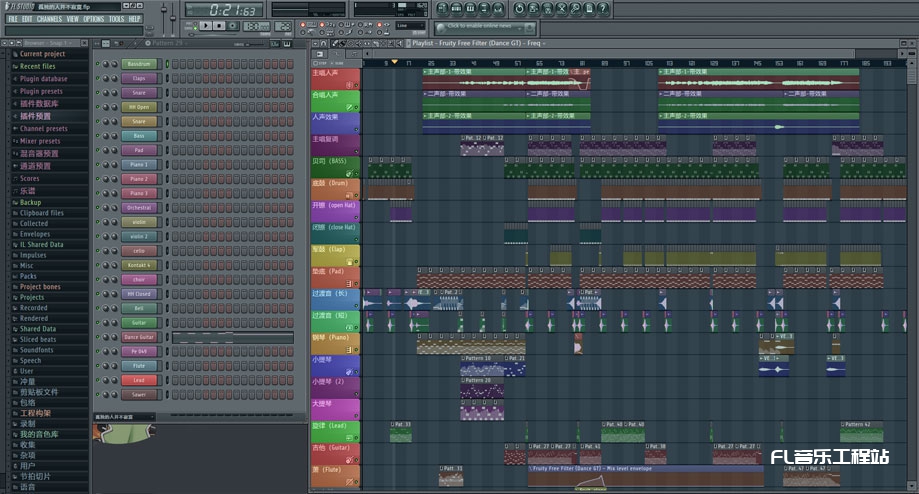Viewport: 919px width, 494px height.
Task: Open the VIEW menu
Action: pyautogui.click(x=73, y=19)
